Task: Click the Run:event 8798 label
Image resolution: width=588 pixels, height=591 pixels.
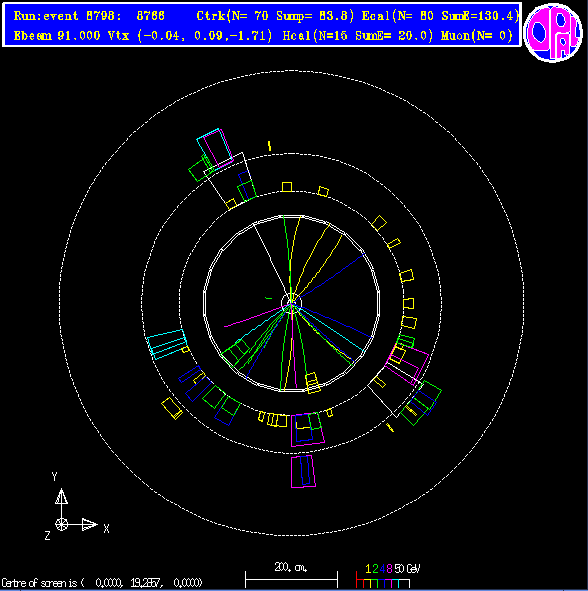Action: 89,16
